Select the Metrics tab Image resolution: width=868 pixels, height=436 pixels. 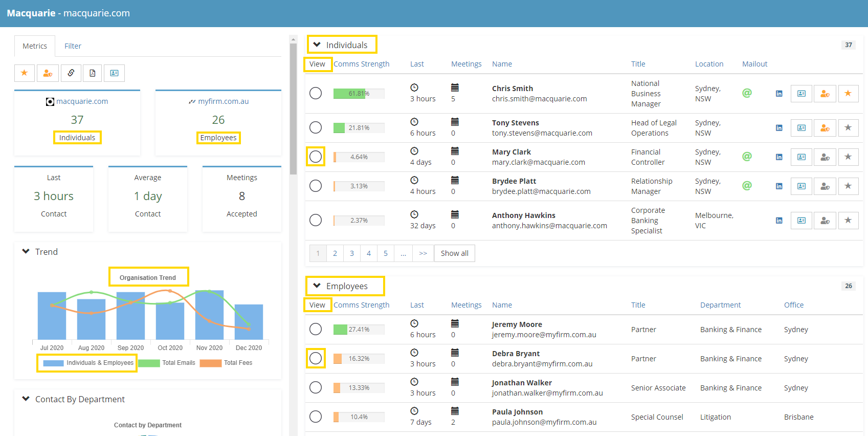pos(35,46)
